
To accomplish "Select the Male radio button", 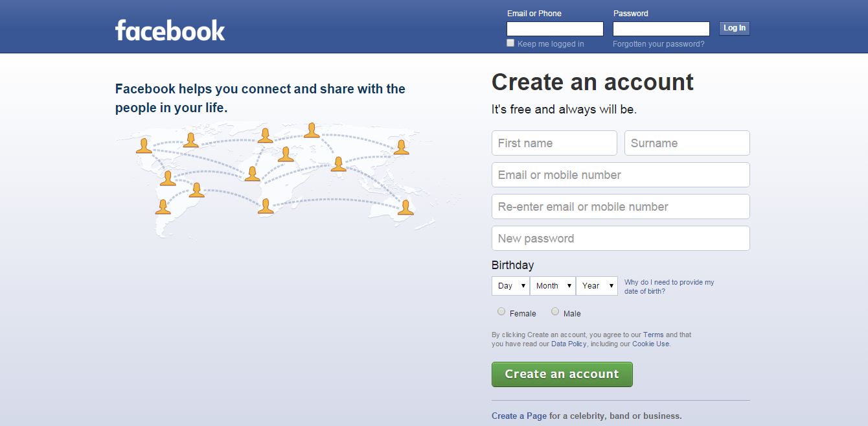I will point(555,311).
